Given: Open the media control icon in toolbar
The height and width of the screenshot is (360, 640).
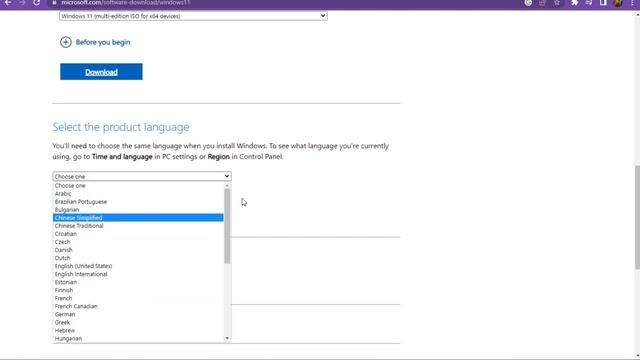Looking at the screenshot, I should pos(589,2).
